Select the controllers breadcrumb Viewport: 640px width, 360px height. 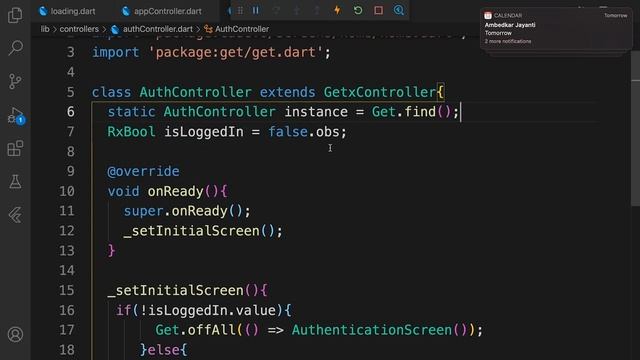tap(79, 29)
